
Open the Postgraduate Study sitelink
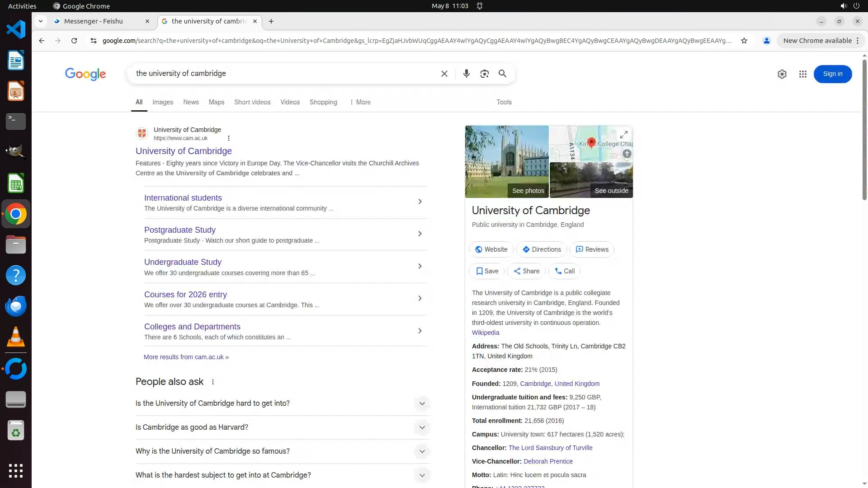point(179,230)
